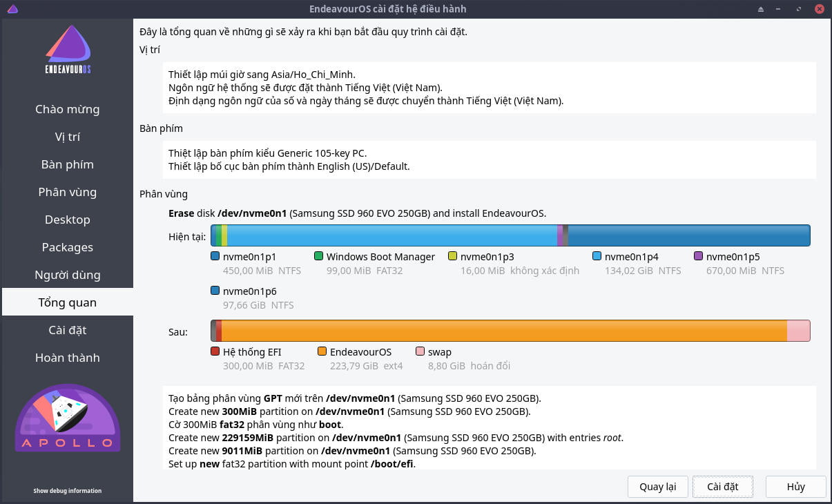Click the Quay lại back button

(x=657, y=486)
